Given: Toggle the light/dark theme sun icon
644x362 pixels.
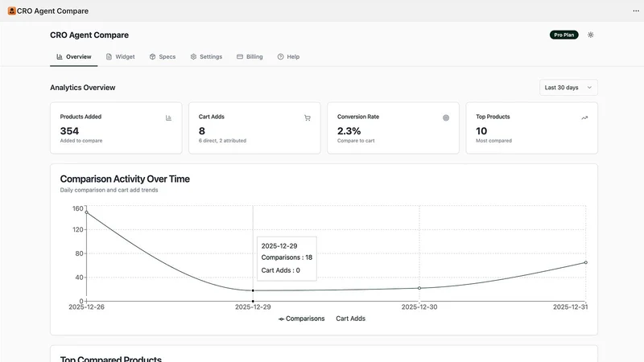Looking at the screenshot, I should pos(591,35).
